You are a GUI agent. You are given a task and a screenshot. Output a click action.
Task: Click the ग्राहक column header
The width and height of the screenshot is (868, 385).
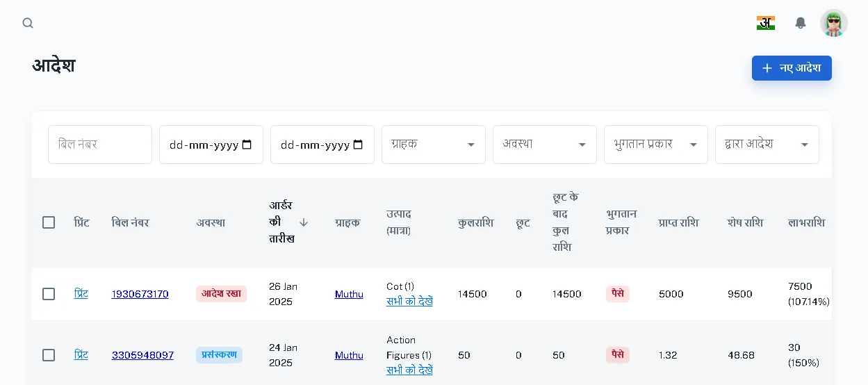347,223
